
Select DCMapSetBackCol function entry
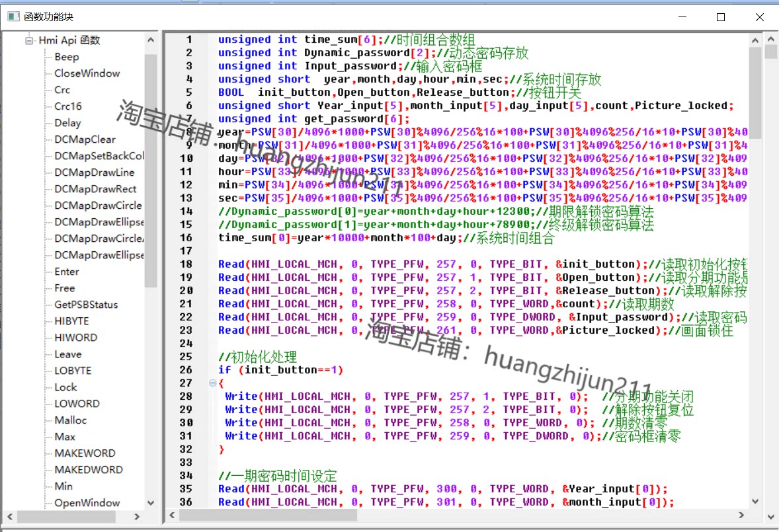pos(99,156)
